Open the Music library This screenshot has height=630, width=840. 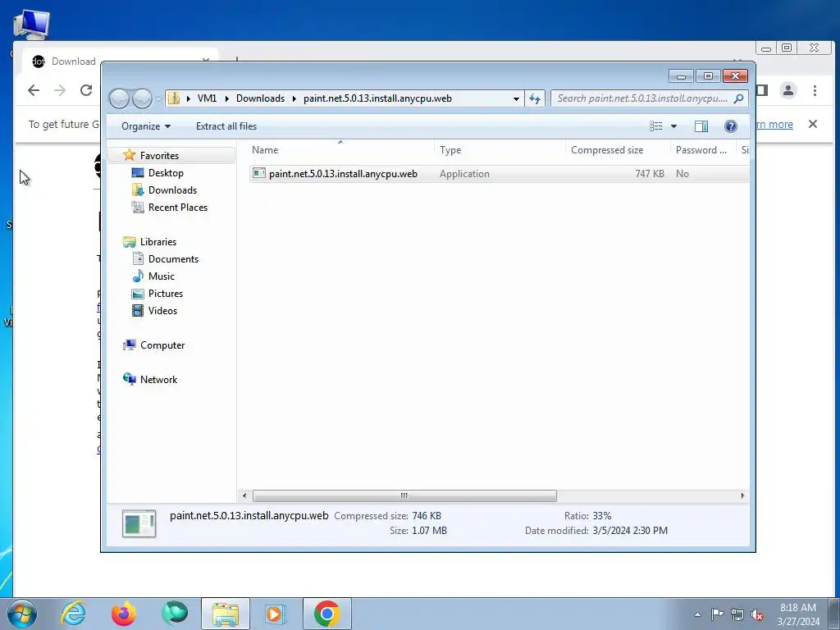click(x=162, y=276)
